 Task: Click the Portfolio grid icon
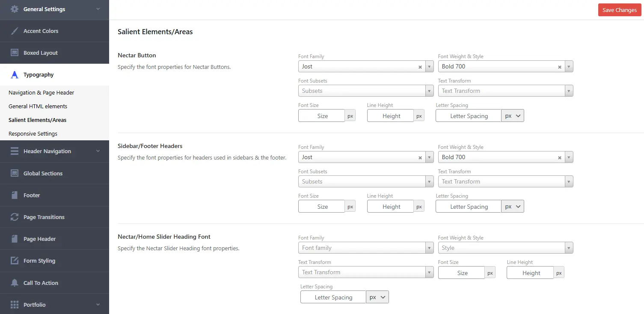click(x=15, y=305)
